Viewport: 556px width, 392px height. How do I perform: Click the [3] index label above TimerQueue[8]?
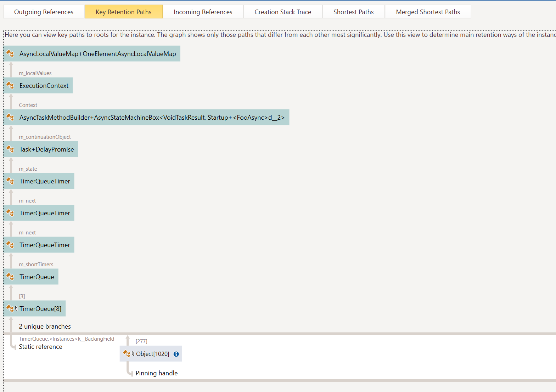[22, 296]
